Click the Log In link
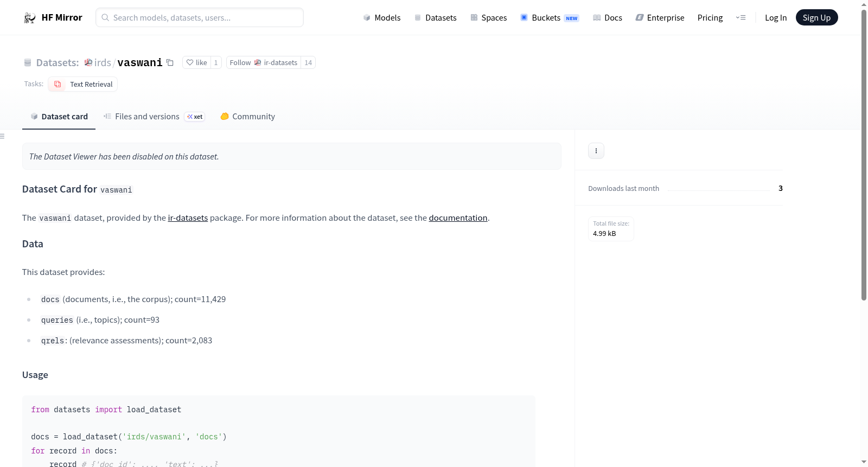 (776, 18)
